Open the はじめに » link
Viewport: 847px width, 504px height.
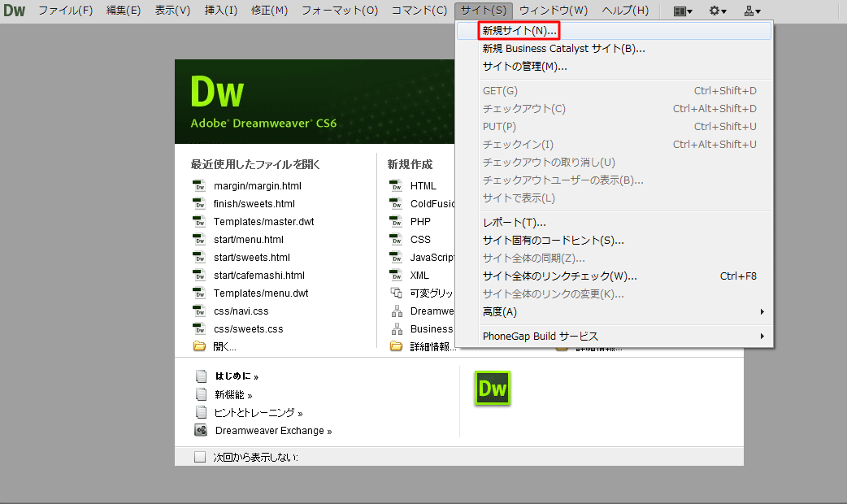click(x=237, y=376)
